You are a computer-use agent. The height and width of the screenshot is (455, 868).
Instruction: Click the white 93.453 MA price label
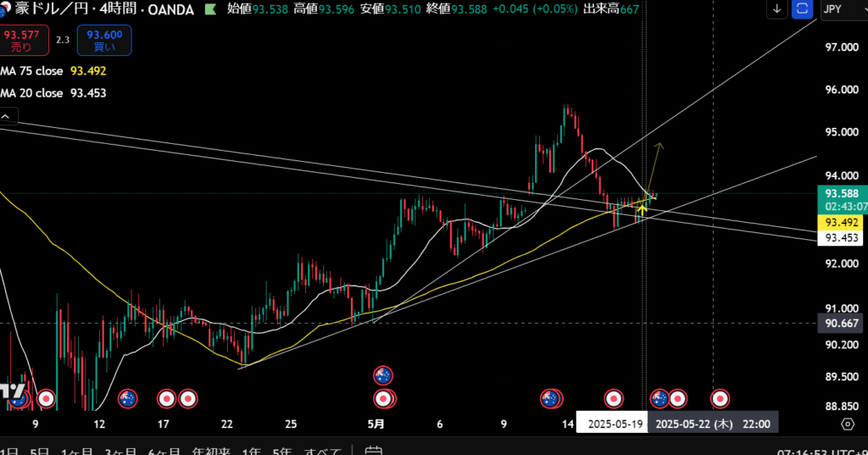[842, 238]
